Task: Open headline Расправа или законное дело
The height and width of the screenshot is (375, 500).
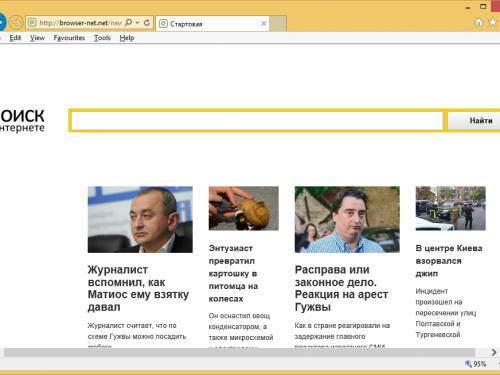Action: click(x=342, y=288)
